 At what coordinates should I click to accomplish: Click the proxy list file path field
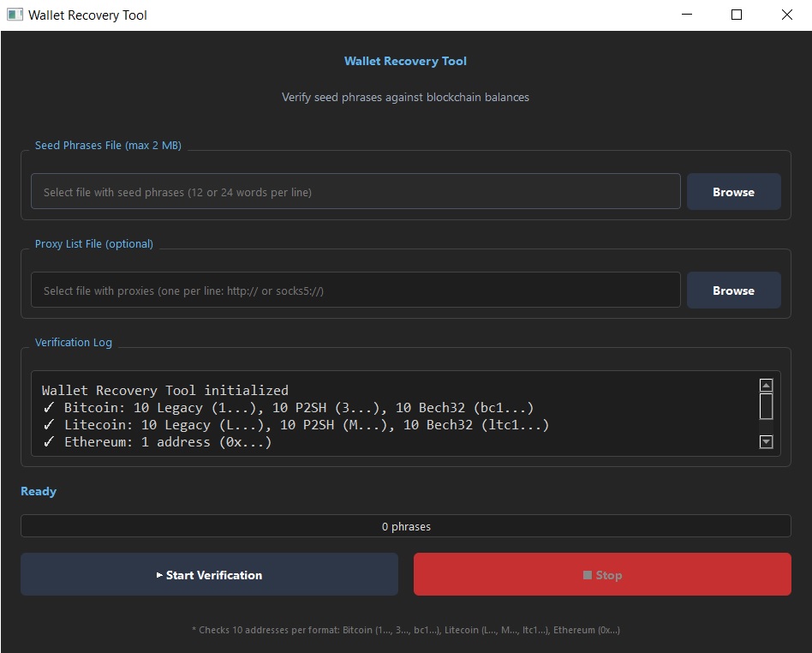click(x=355, y=291)
